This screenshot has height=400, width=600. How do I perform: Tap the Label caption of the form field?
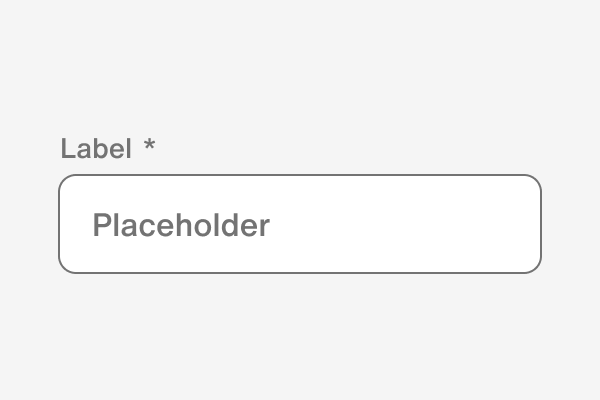click(x=95, y=149)
